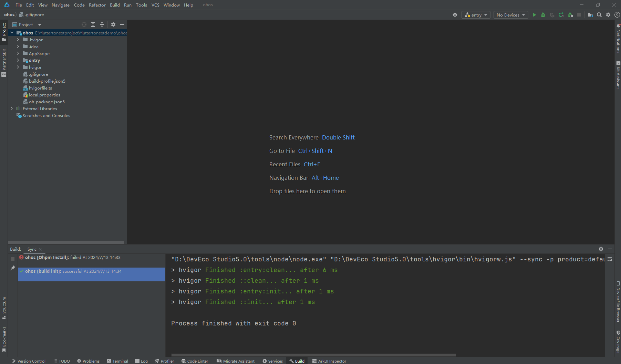Open the Project view selector dropdown
The image size is (621, 364).
click(x=27, y=24)
